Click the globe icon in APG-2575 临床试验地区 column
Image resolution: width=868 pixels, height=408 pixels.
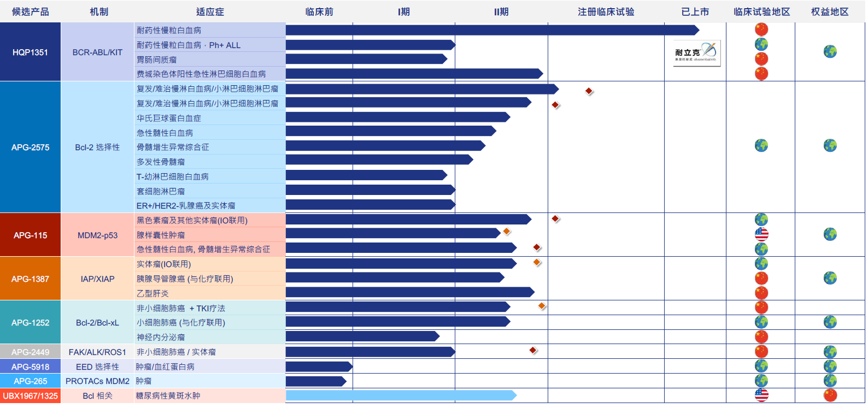pos(761,145)
